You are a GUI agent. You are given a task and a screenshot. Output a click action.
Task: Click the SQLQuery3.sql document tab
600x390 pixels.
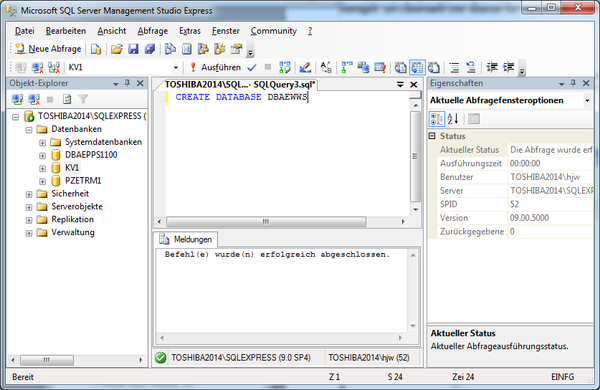coord(240,85)
